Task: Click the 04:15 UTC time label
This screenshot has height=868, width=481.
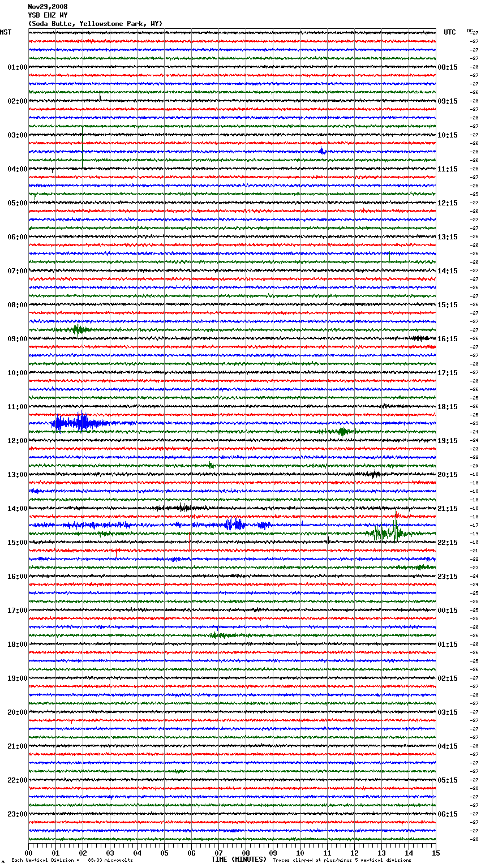Action: click(448, 746)
